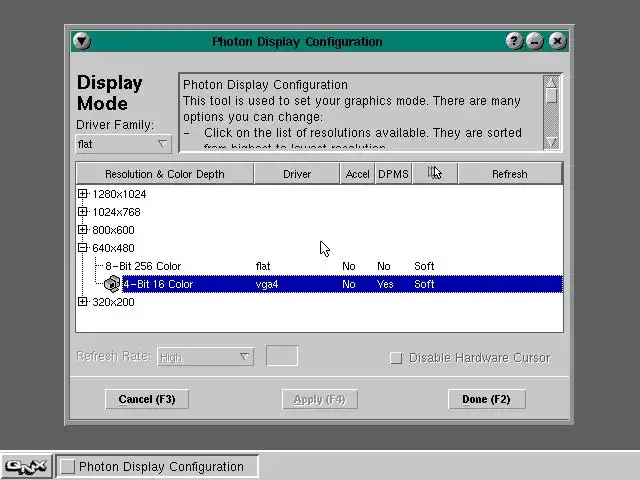Click the Done (F2) button

(x=487, y=399)
